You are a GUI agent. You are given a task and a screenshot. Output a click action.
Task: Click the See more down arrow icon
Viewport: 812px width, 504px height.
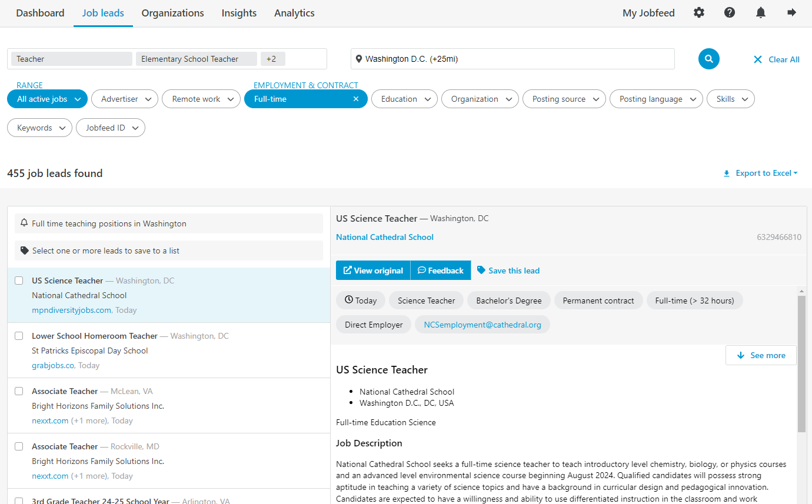pos(741,355)
